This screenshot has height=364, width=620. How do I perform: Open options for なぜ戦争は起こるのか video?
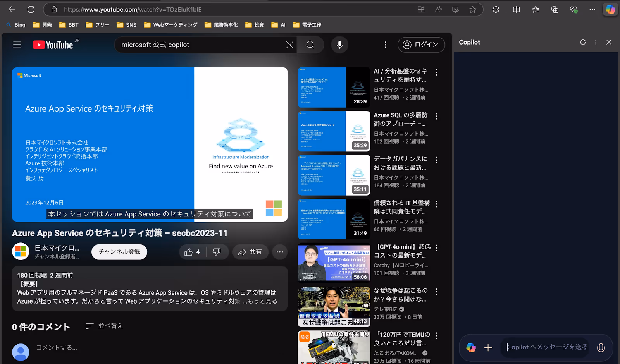436,292
